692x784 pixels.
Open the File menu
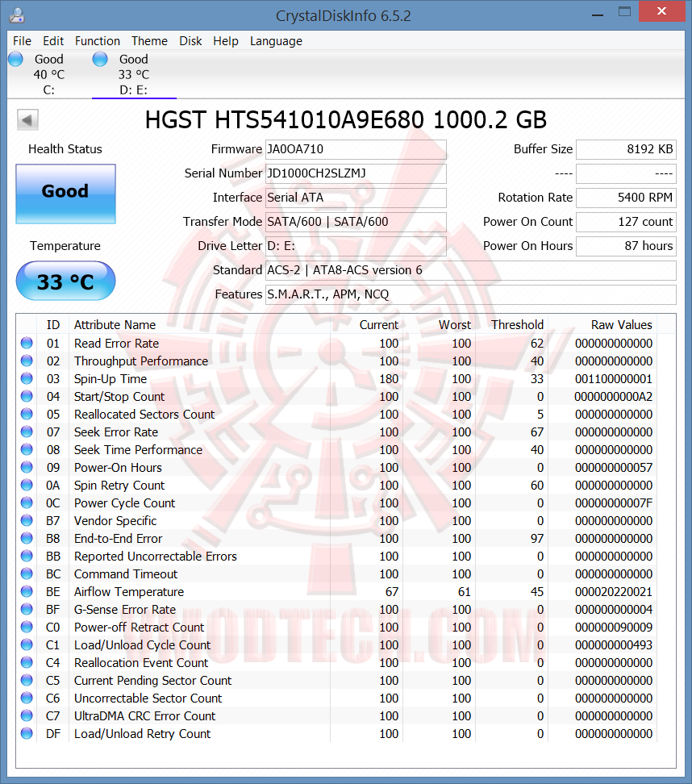(22, 41)
